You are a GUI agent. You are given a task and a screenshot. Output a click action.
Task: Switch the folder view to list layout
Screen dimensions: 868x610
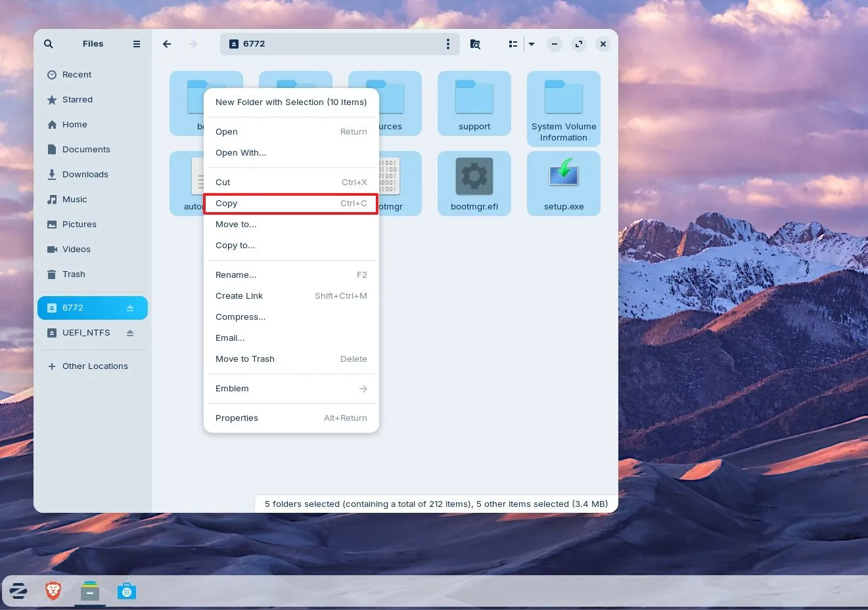(513, 44)
